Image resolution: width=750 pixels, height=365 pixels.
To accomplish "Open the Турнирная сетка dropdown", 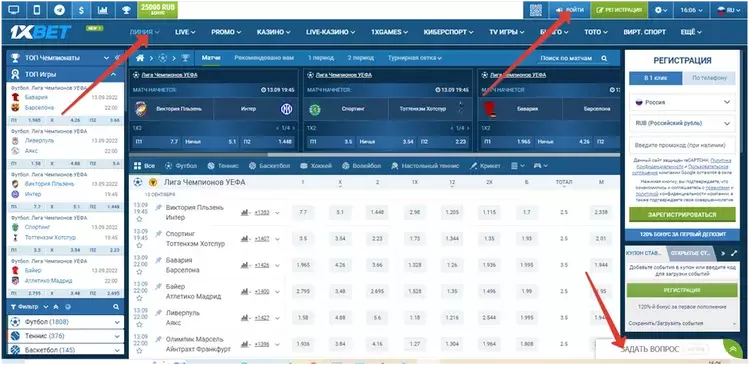I will pos(415,57).
